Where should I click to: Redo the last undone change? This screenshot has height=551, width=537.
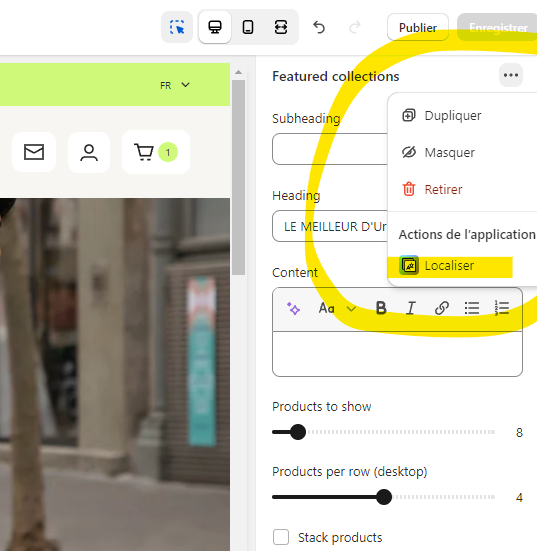(355, 27)
